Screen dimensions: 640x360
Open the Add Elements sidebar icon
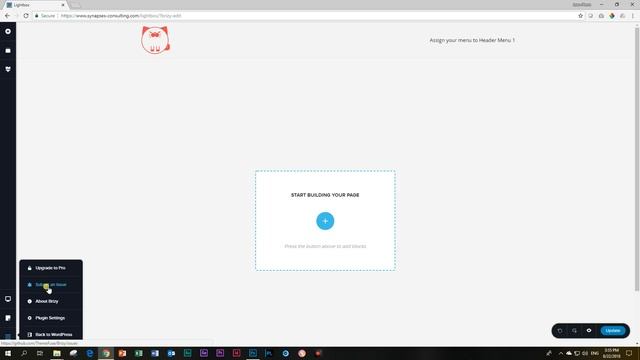pos(8,31)
